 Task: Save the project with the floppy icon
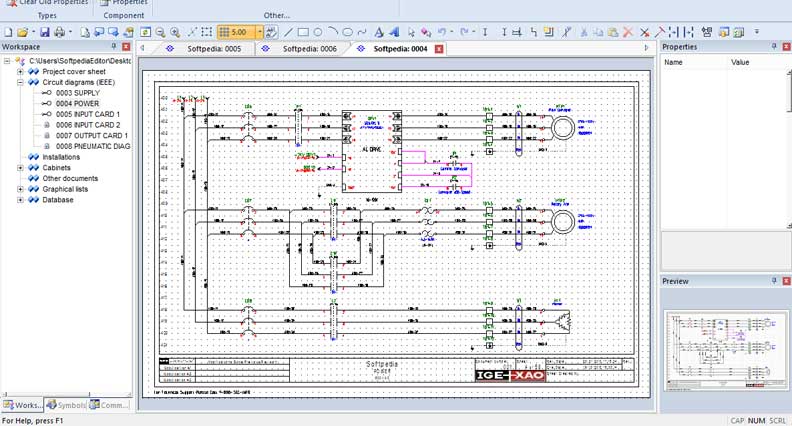45,32
